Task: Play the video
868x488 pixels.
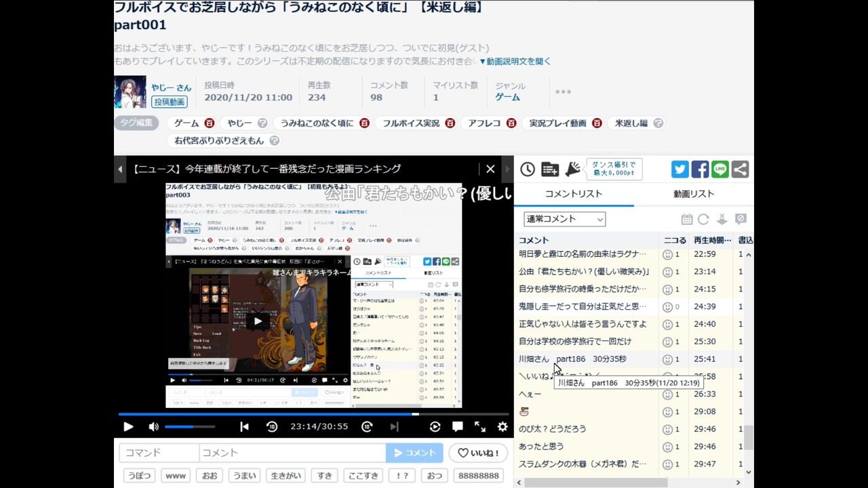Action: pyautogui.click(x=128, y=426)
